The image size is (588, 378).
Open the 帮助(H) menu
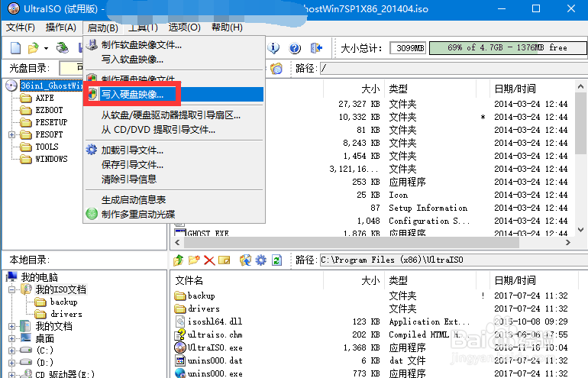227,27
